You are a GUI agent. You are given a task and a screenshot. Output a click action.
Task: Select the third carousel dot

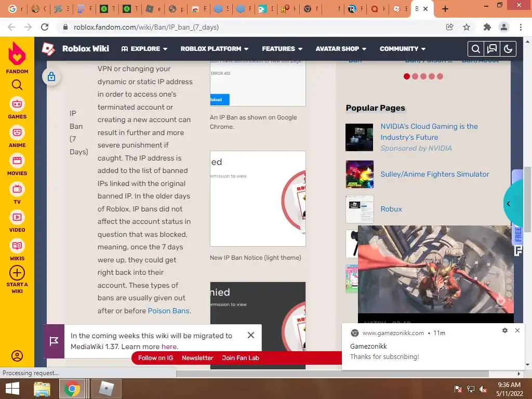tap(423, 76)
